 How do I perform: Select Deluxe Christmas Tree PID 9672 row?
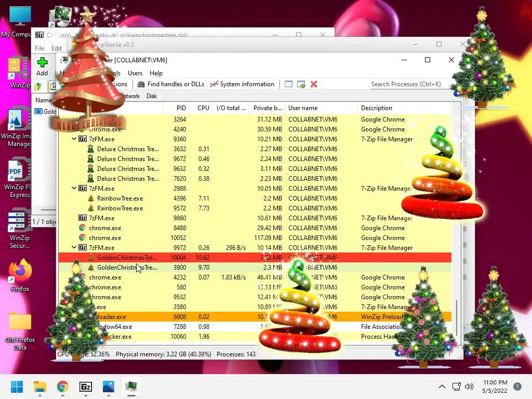[255, 159]
